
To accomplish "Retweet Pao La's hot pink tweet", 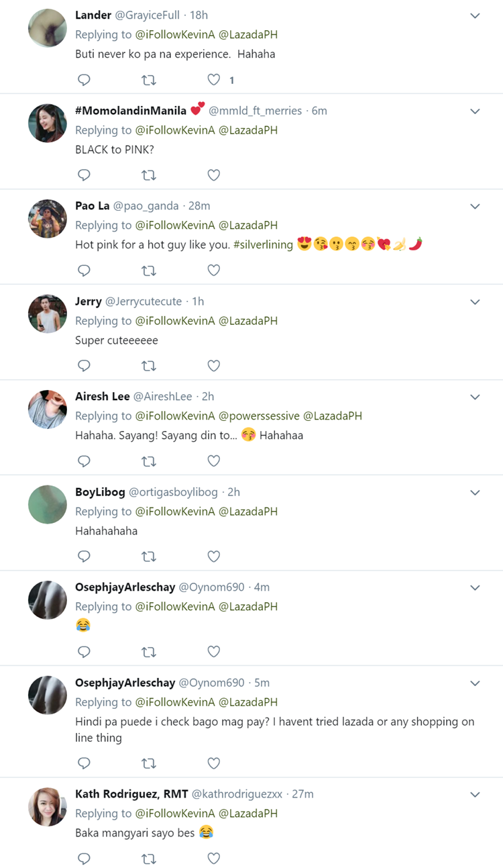I will (x=149, y=271).
